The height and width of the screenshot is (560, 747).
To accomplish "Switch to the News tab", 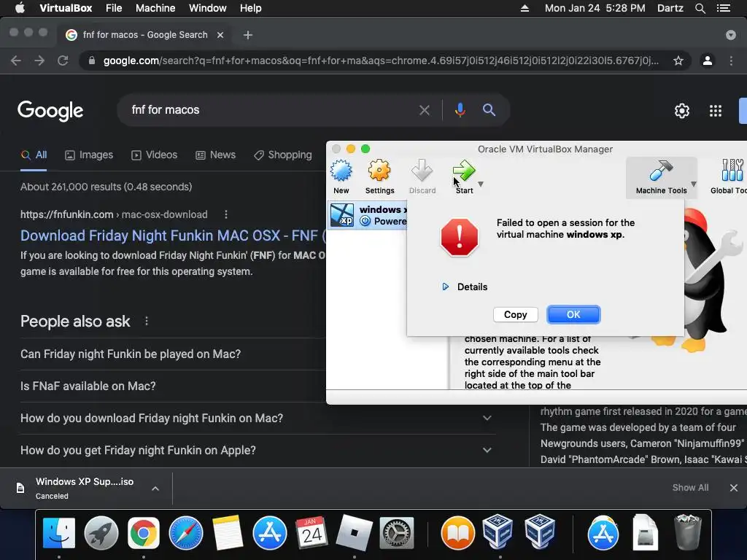I will tap(215, 155).
